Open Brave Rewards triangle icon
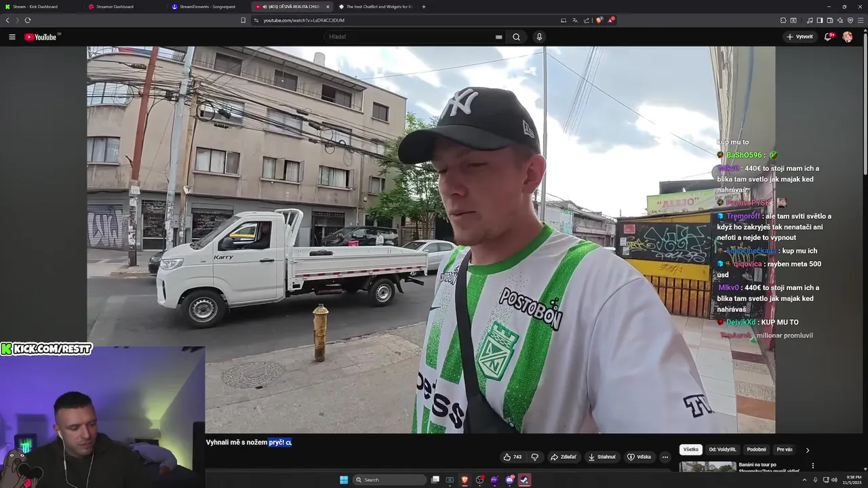Image resolution: width=868 pixels, height=488 pixels. pos(611,20)
